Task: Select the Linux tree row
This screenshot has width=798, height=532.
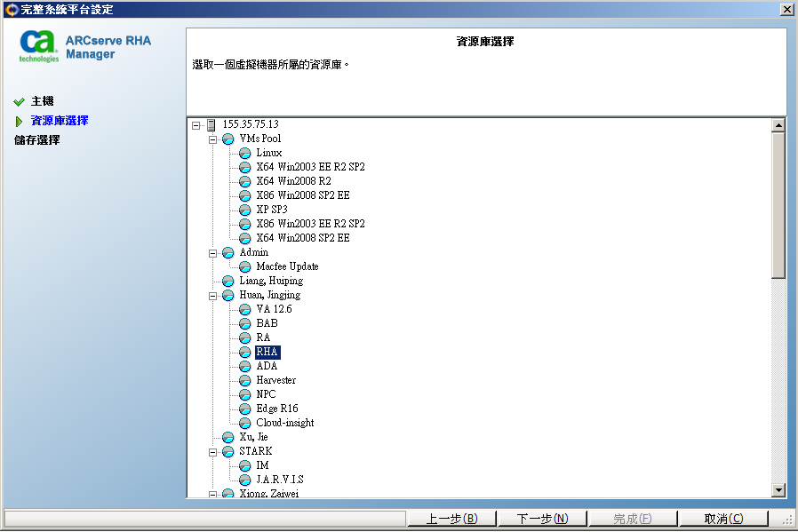Action: click(268, 153)
